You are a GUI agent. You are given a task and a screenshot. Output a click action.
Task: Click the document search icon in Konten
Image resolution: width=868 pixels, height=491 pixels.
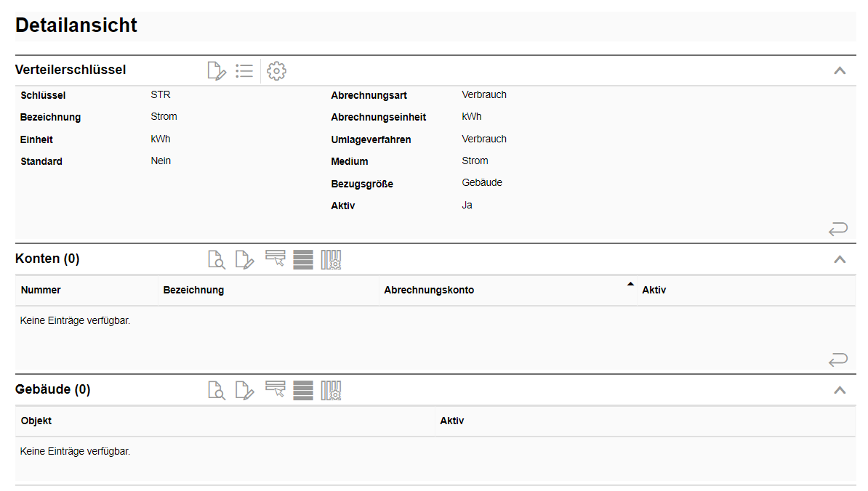217,259
